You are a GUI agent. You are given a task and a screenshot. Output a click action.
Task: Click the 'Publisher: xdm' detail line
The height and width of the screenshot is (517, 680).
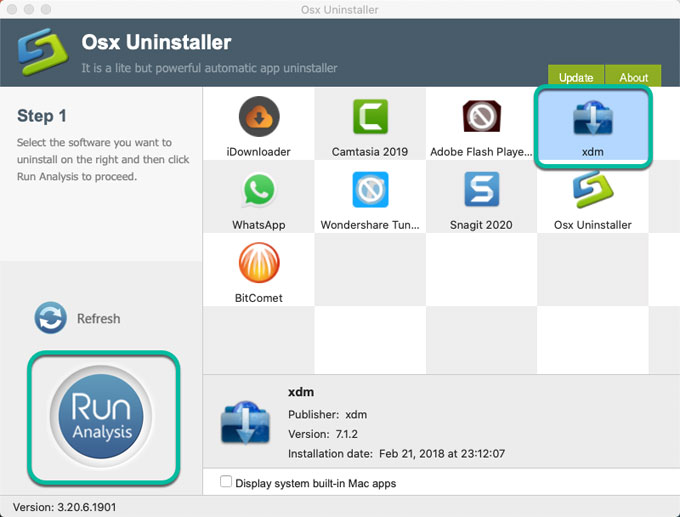click(327, 415)
